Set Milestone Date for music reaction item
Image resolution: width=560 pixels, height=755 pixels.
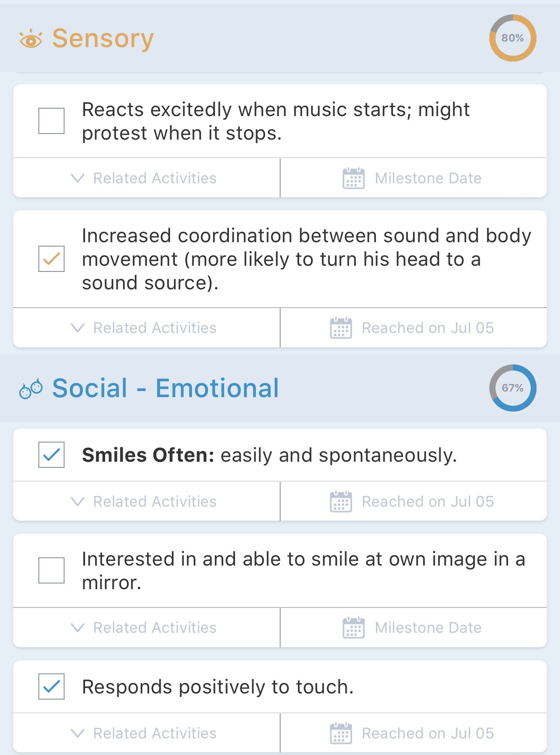(427, 178)
